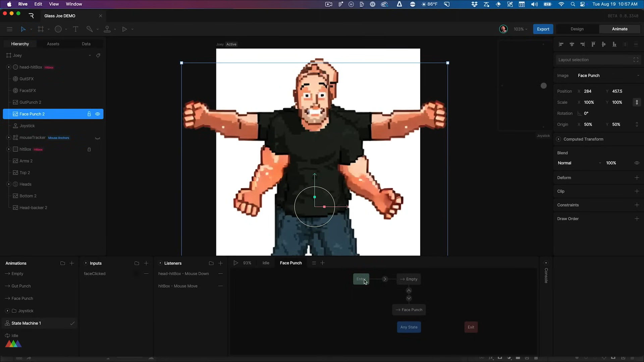Image resolution: width=644 pixels, height=362 pixels.
Task: Select the Ellipse shape tool
Action: (58, 29)
